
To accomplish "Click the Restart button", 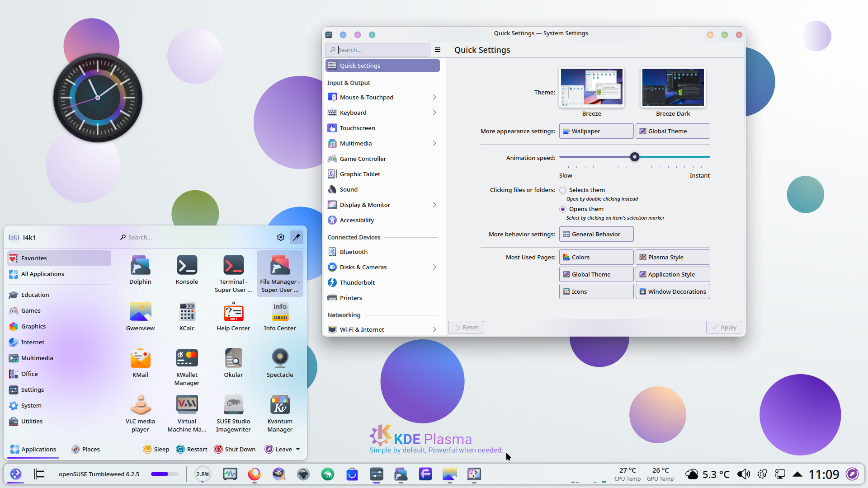I will click(x=192, y=449).
